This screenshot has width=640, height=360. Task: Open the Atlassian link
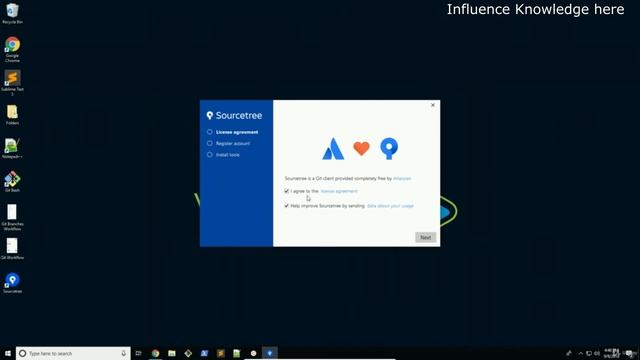[402, 178]
